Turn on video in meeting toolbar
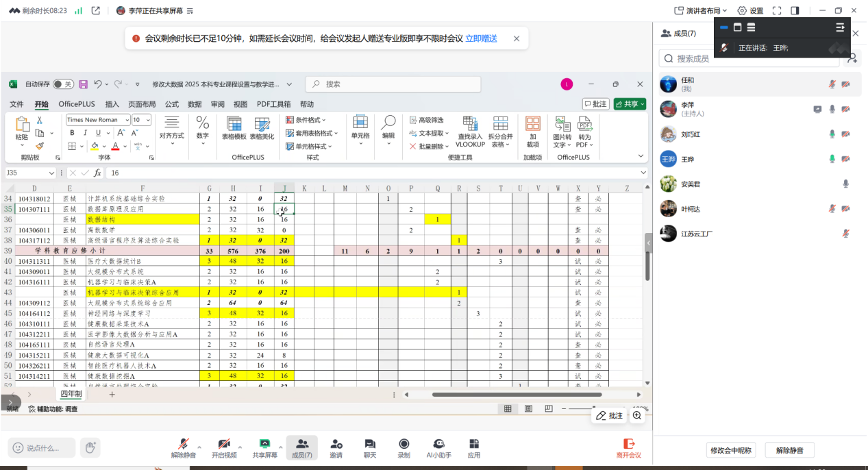 (223, 445)
